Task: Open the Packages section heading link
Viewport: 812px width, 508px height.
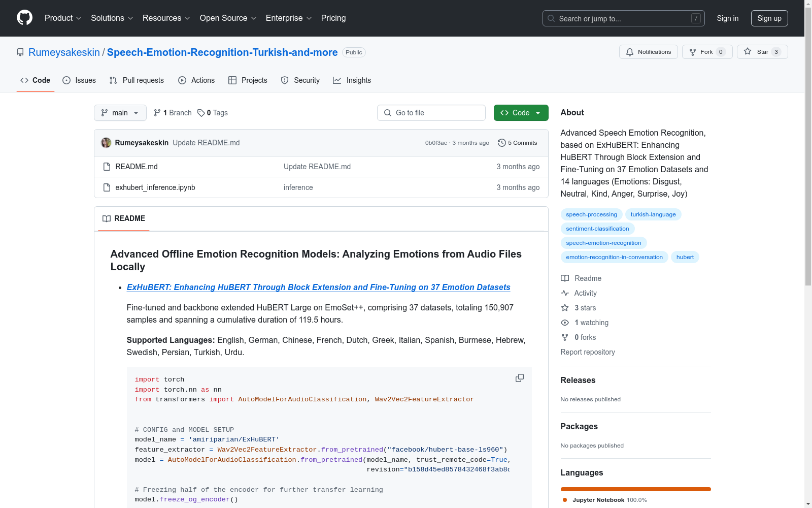Action: click(x=579, y=426)
